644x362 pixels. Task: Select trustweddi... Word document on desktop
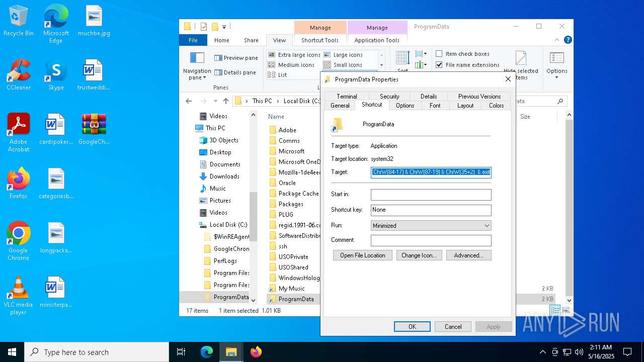94,75
